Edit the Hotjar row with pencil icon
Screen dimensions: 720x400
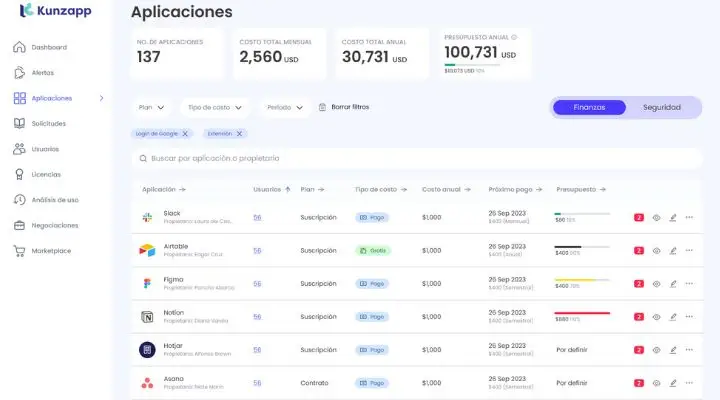click(673, 349)
